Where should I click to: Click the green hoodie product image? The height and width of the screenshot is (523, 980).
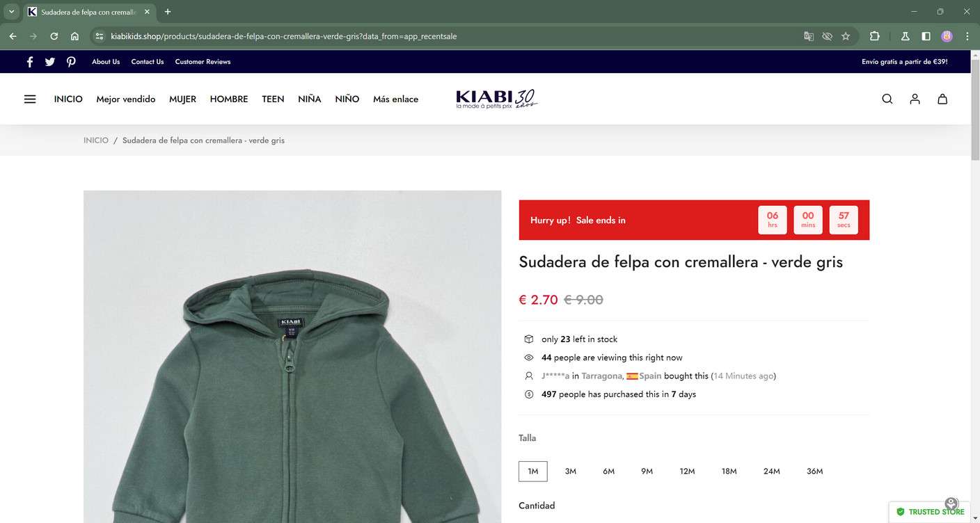292,357
